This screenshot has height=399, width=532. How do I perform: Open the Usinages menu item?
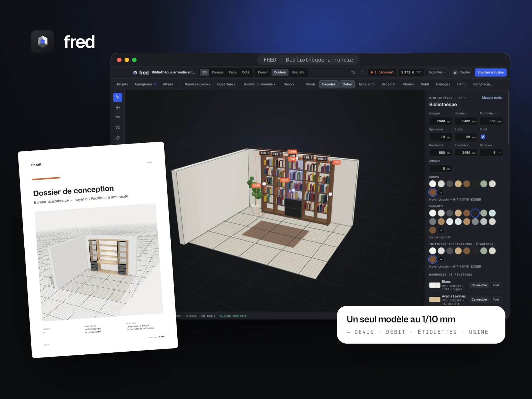point(443,84)
